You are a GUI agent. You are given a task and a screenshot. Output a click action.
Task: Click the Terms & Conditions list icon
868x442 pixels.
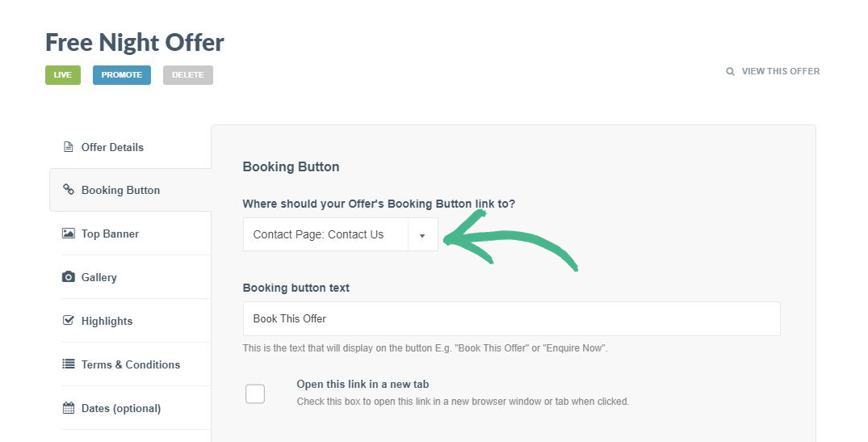click(x=69, y=364)
